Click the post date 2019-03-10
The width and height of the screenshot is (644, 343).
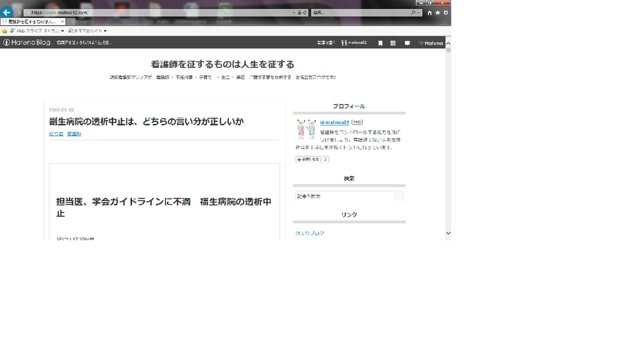point(61,110)
